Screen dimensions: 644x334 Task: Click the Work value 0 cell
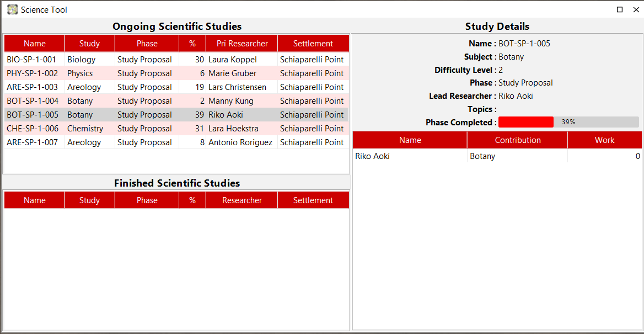pyautogui.click(x=604, y=156)
